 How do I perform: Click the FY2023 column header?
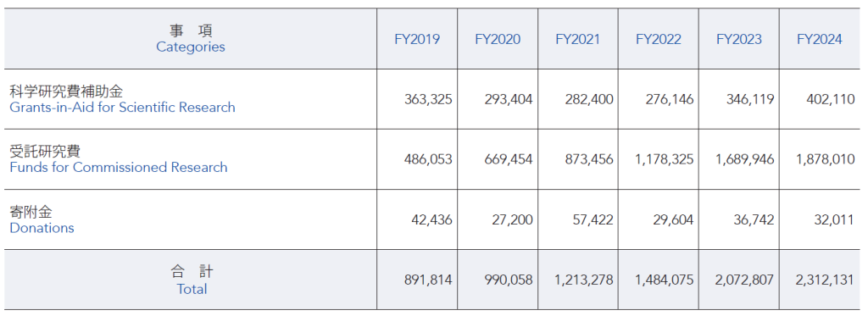739,39
